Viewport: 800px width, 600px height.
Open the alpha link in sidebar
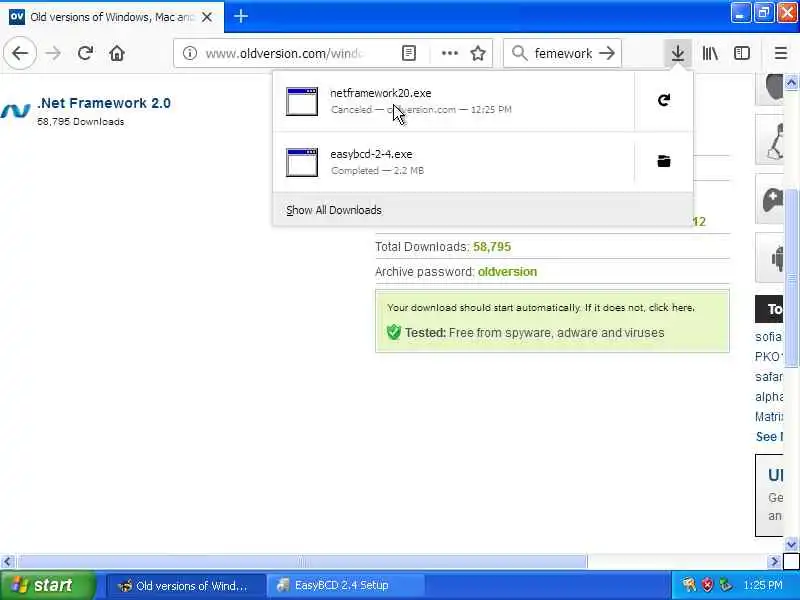tap(769, 396)
